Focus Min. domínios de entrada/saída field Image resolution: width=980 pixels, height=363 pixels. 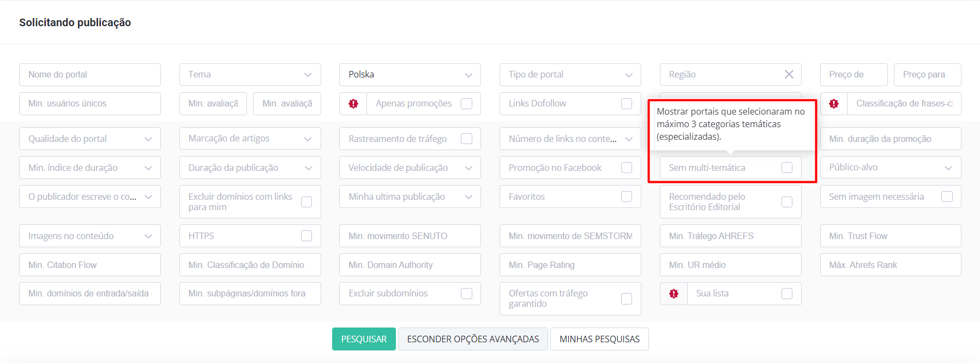pos(90,294)
